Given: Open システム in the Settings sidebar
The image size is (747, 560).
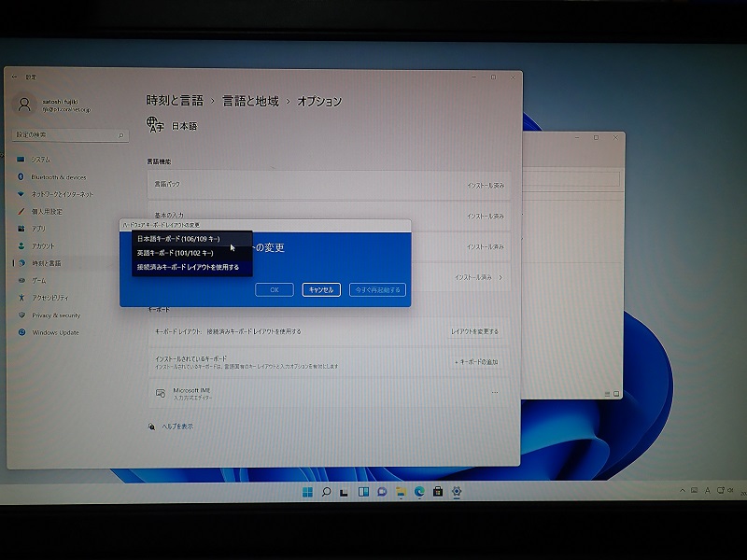Looking at the screenshot, I should [x=41, y=160].
